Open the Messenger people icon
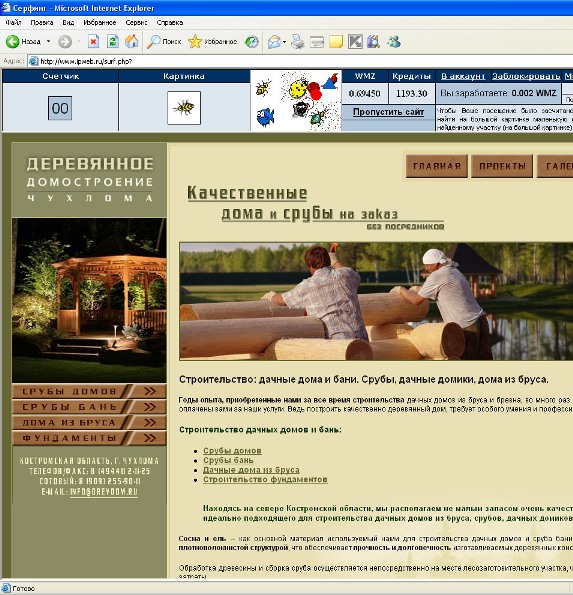 tap(394, 41)
